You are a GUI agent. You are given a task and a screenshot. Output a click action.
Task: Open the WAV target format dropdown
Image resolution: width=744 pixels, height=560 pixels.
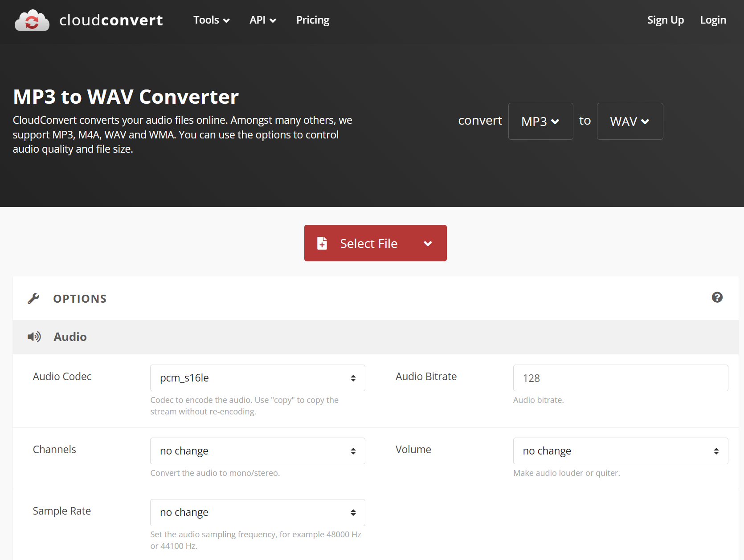pyautogui.click(x=630, y=122)
